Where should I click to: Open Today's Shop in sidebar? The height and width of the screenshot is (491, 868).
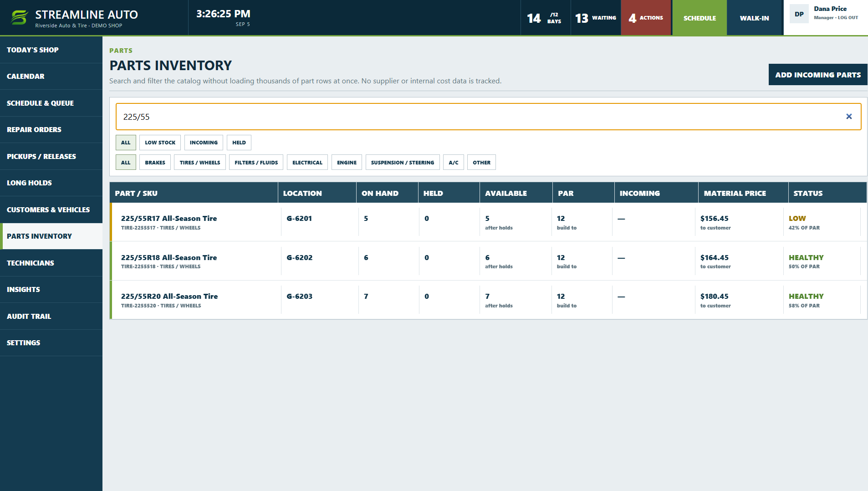(x=51, y=50)
